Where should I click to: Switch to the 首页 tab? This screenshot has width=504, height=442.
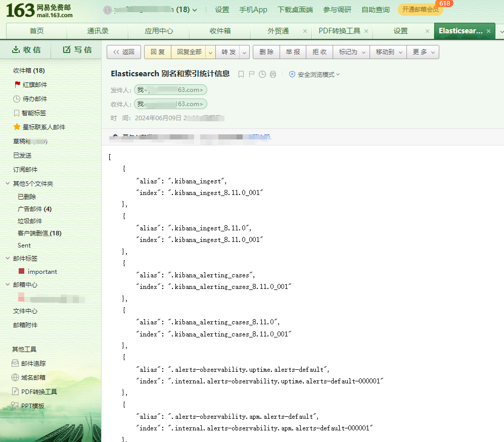(x=36, y=31)
